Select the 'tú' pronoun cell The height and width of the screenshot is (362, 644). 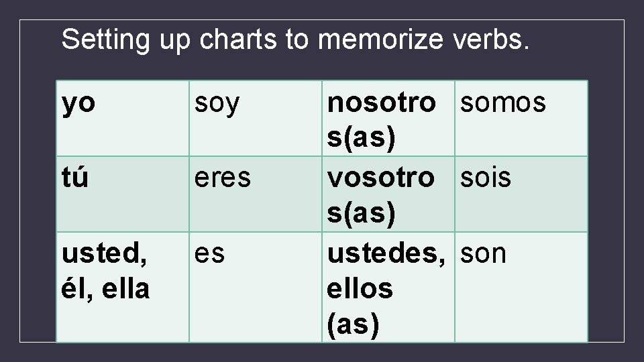[x=122, y=194]
